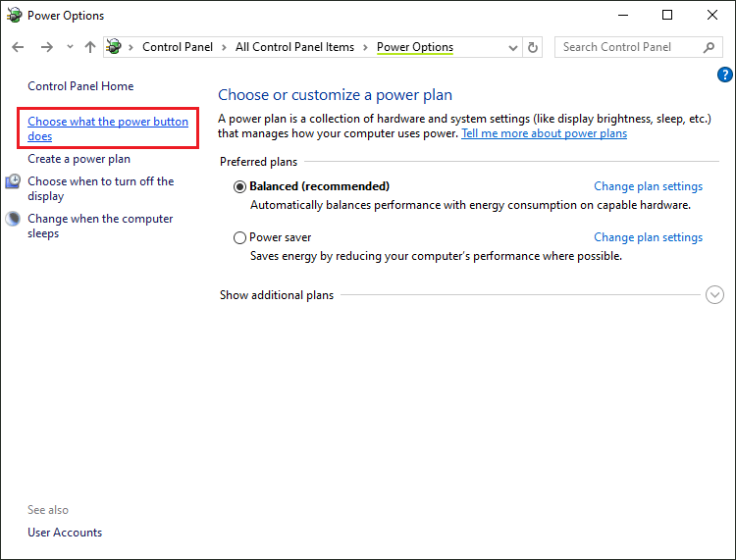Open Change when the computer sleeps
The height and width of the screenshot is (560, 736).
pos(100,227)
